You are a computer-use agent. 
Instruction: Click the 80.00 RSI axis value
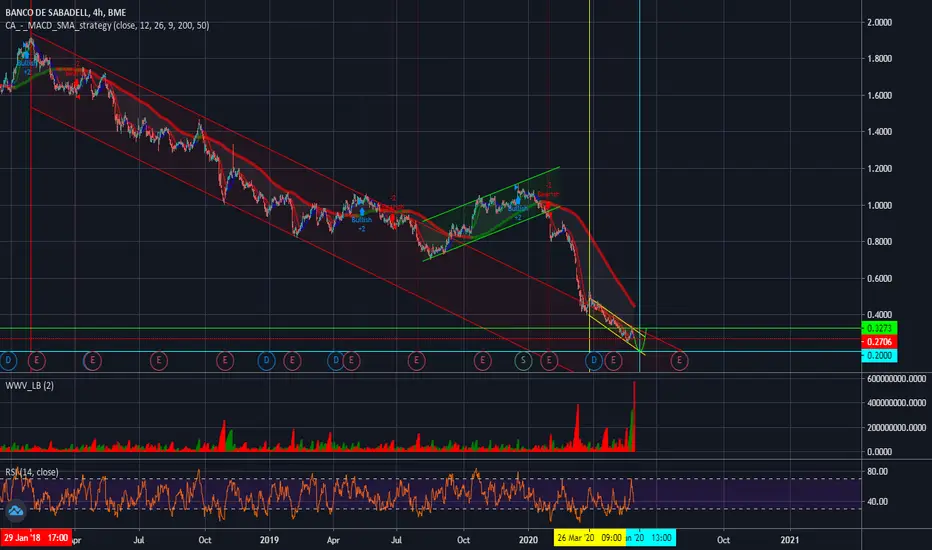point(877,472)
